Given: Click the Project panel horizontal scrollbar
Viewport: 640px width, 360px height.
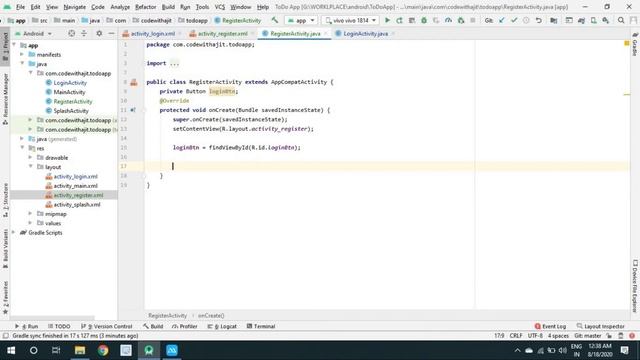Looking at the screenshot, I should (52, 318).
